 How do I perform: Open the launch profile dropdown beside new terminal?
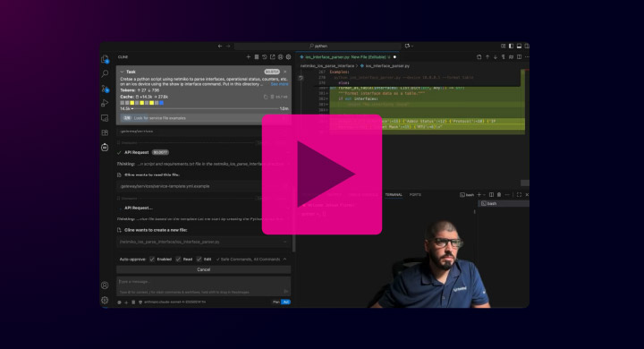click(x=484, y=195)
